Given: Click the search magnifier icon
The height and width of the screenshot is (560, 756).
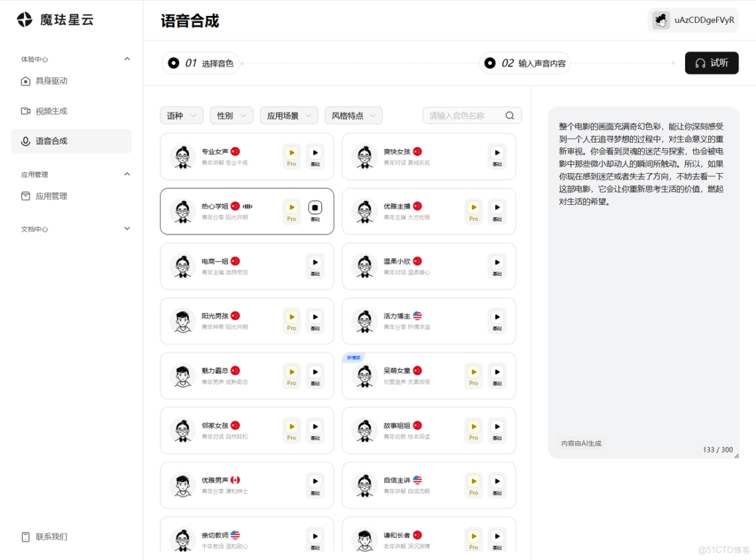Looking at the screenshot, I should (x=510, y=115).
